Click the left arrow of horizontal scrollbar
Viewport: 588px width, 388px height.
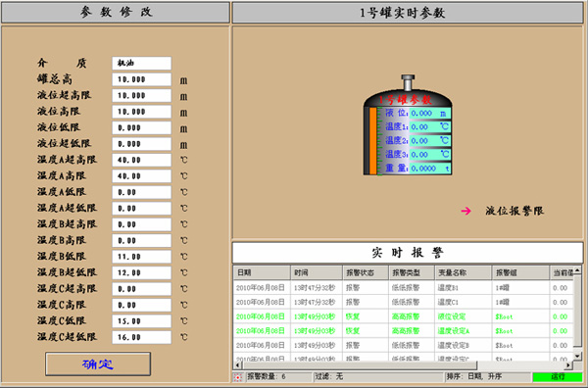point(237,364)
